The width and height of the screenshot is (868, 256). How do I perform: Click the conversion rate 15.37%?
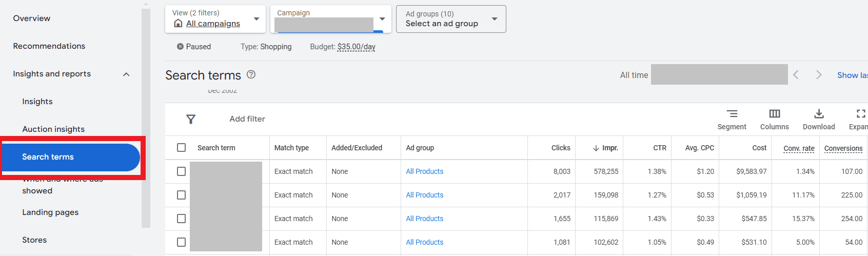[803, 219]
